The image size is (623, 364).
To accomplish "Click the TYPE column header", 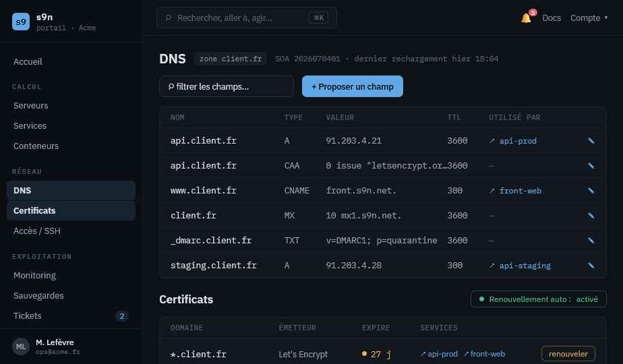I will coord(293,117).
